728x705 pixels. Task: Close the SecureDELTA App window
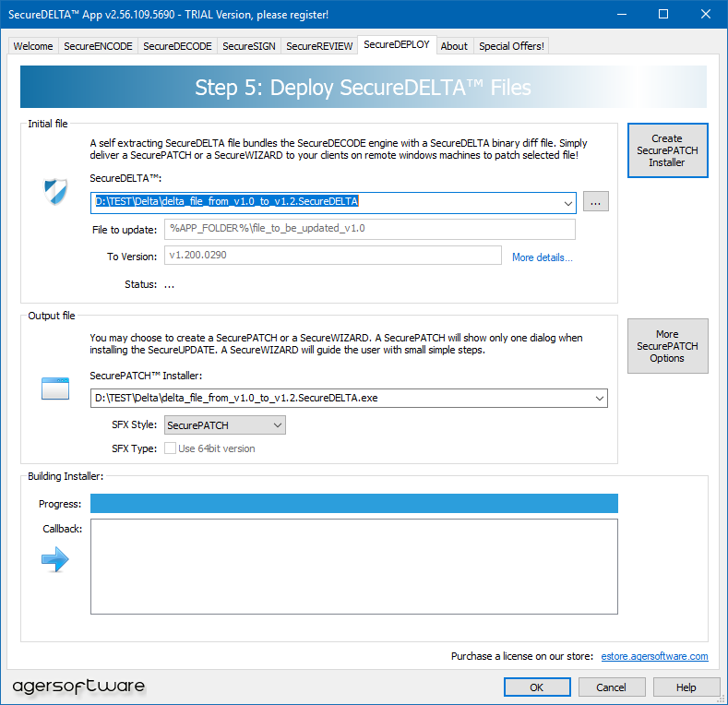[x=706, y=14]
